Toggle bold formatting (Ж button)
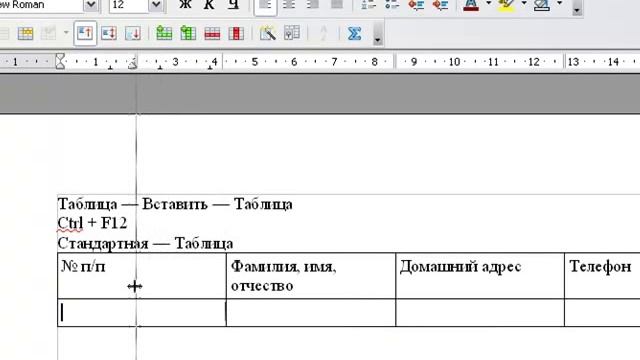 point(185,5)
